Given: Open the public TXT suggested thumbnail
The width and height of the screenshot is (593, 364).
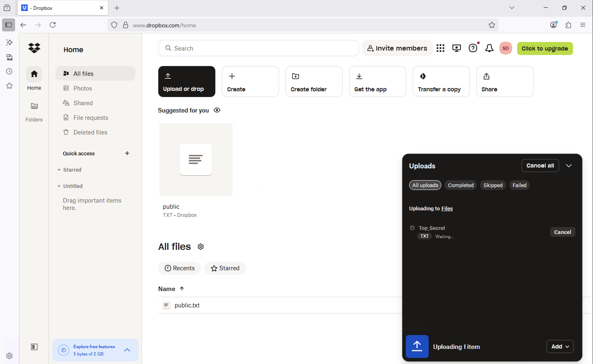Looking at the screenshot, I should pos(196,160).
